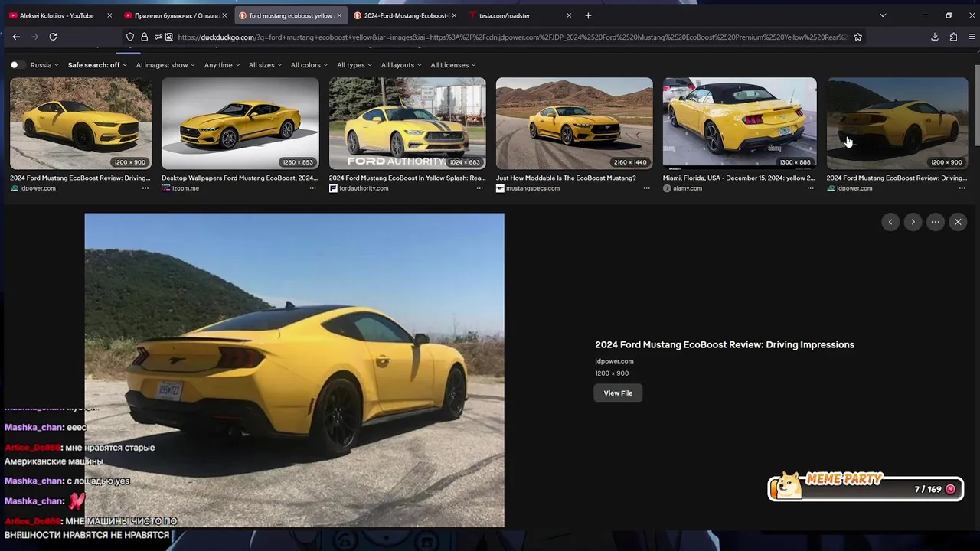
Task: Close the image detail panel
Action: (x=958, y=222)
